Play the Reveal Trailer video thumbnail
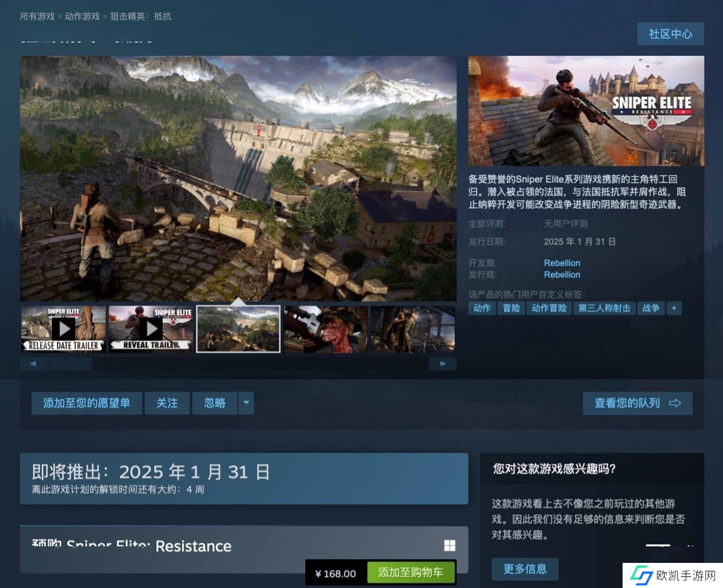723x588 pixels. pyautogui.click(x=151, y=329)
